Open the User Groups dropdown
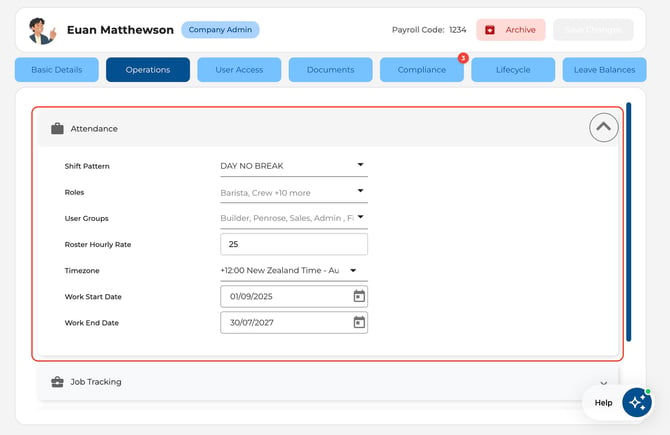The height and width of the screenshot is (435, 670). [294, 218]
